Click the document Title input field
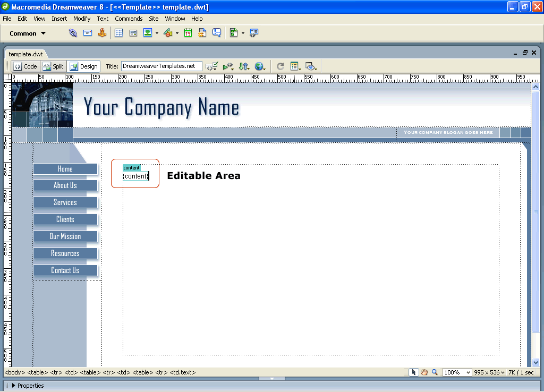The width and height of the screenshot is (544, 392). (x=161, y=66)
